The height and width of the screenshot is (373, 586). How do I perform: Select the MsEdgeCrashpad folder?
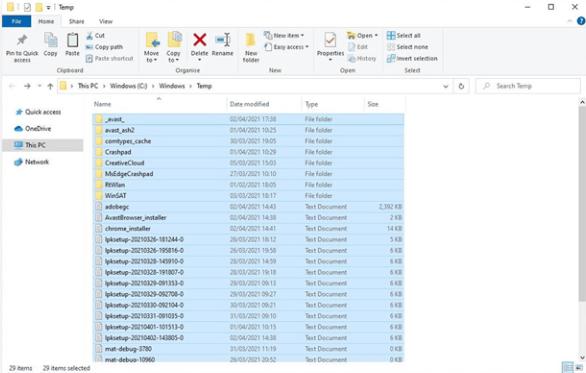[248, 174]
